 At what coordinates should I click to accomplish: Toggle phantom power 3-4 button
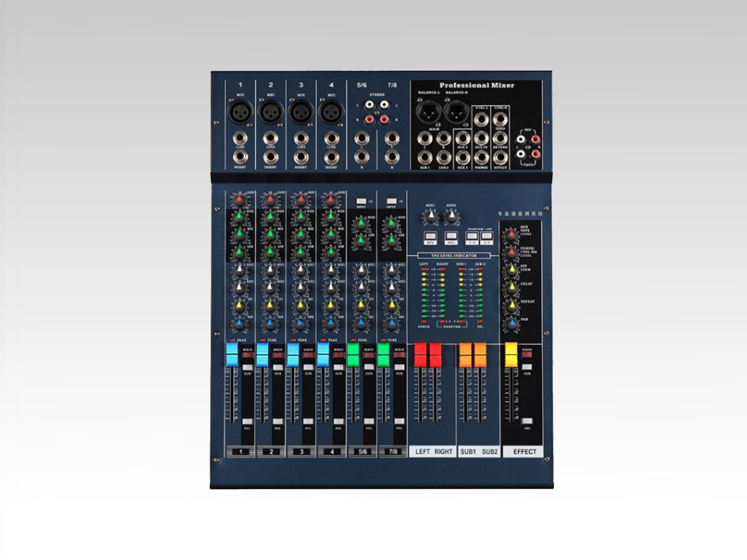coord(486,236)
